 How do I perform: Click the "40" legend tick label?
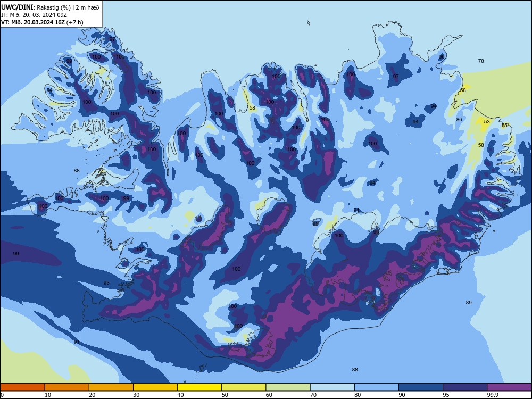(180, 395)
